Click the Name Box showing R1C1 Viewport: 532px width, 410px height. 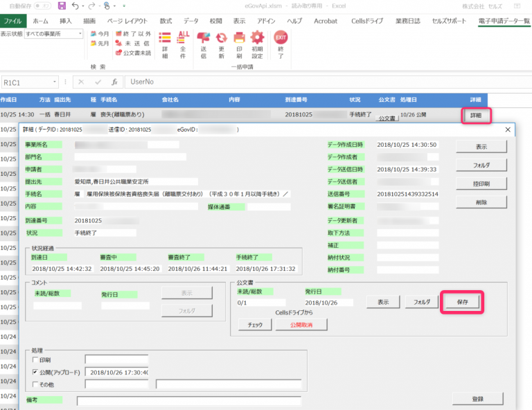[27, 82]
